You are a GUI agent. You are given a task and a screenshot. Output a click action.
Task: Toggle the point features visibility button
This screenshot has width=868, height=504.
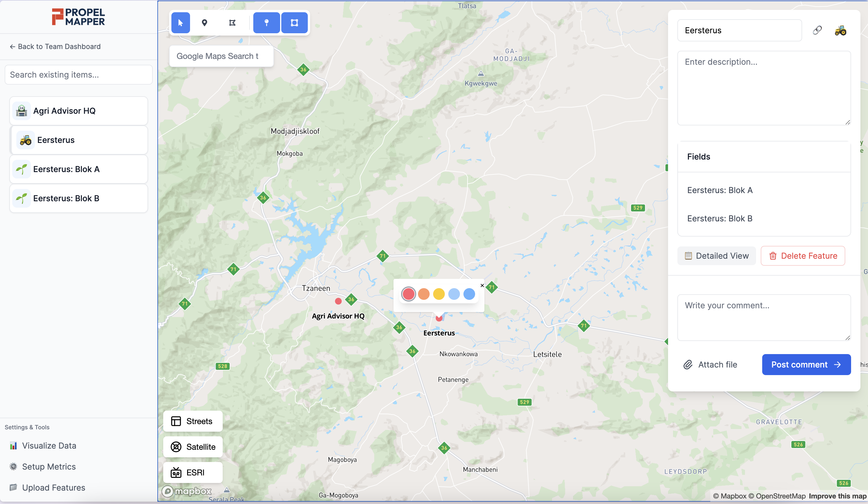(x=266, y=23)
